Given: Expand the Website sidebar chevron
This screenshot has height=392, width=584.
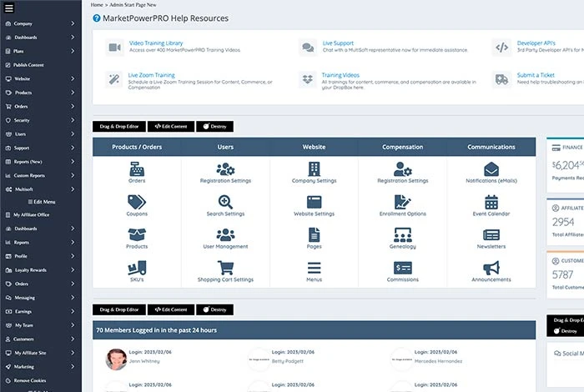Looking at the screenshot, I should [73, 78].
